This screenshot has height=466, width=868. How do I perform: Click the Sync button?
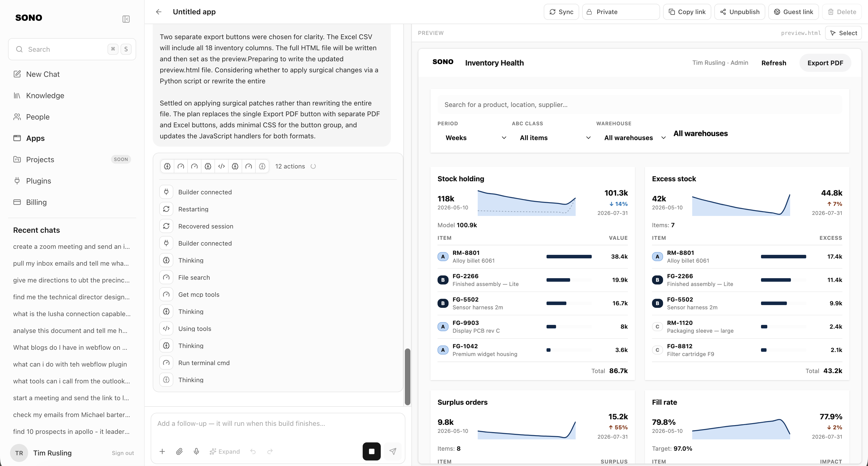(x=561, y=12)
